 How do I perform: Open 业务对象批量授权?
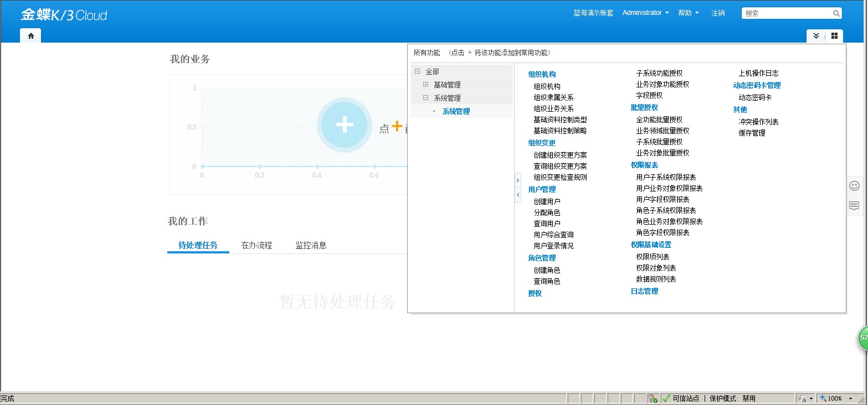click(662, 153)
